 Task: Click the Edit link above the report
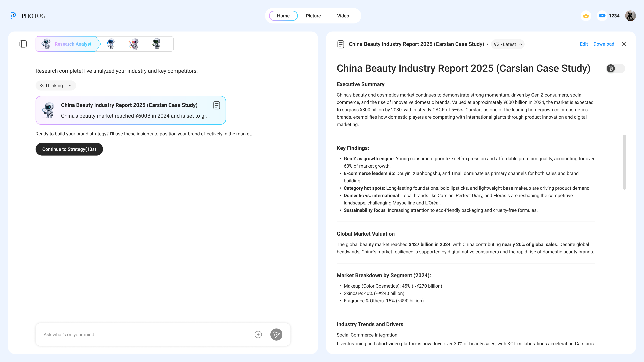584,44
